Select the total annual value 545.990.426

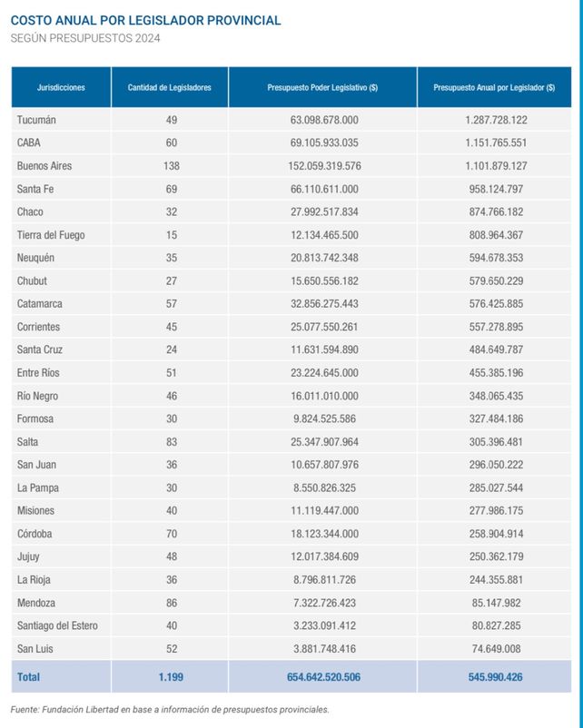[493, 676]
